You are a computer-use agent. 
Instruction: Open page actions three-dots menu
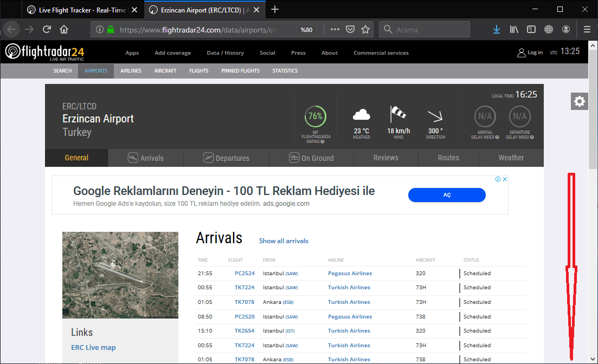click(335, 29)
